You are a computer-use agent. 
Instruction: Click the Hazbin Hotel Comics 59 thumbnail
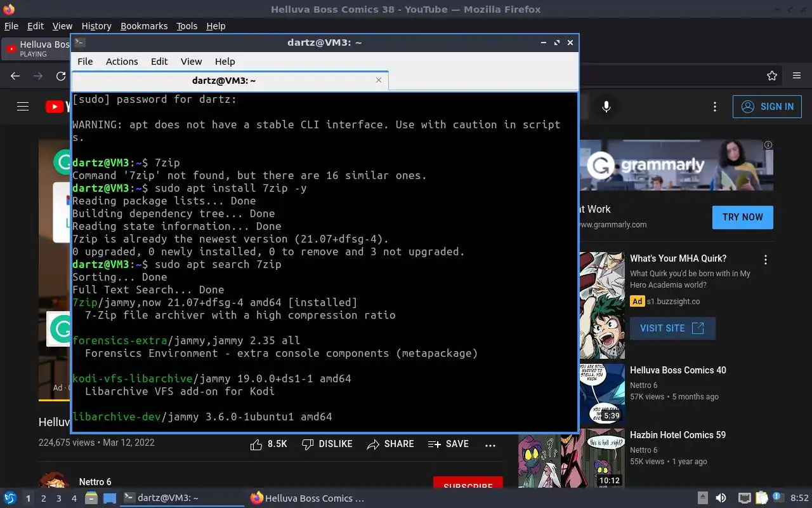click(x=572, y=458)
